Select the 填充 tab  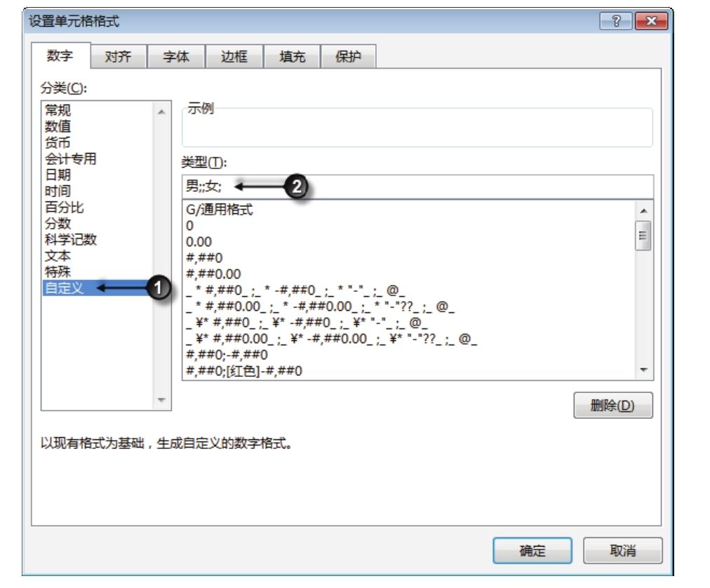tap(292, 58)
